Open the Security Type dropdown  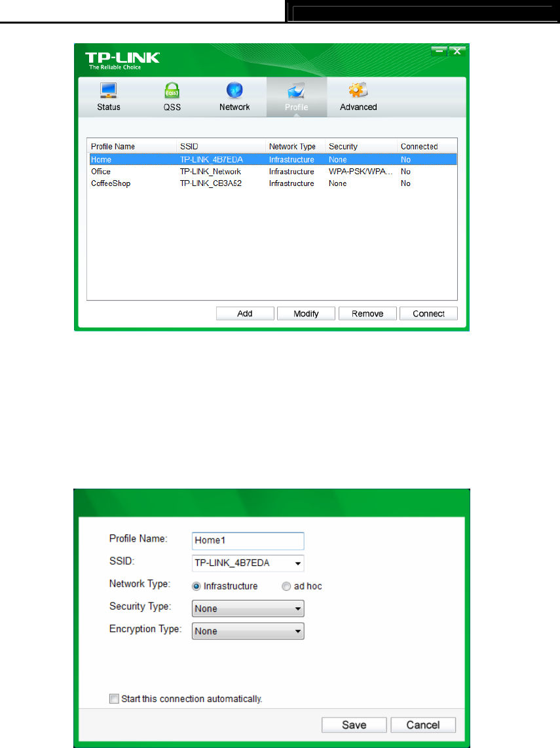tap(248, 608)
